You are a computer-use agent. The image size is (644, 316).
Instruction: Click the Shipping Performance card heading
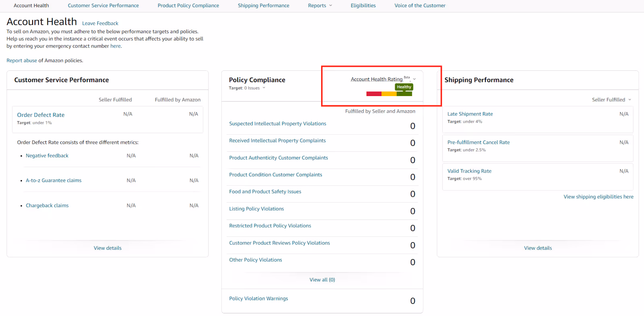(x=479, y=80)
